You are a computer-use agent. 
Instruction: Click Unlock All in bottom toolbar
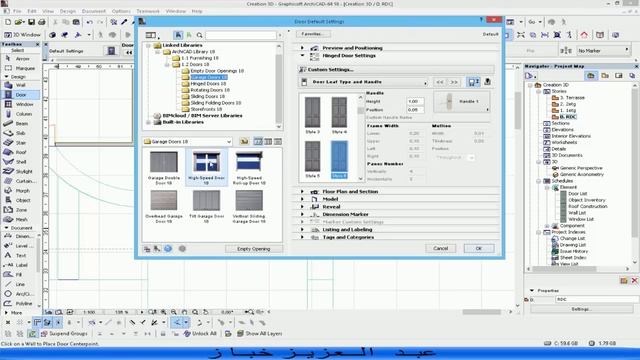click(200, 333)
